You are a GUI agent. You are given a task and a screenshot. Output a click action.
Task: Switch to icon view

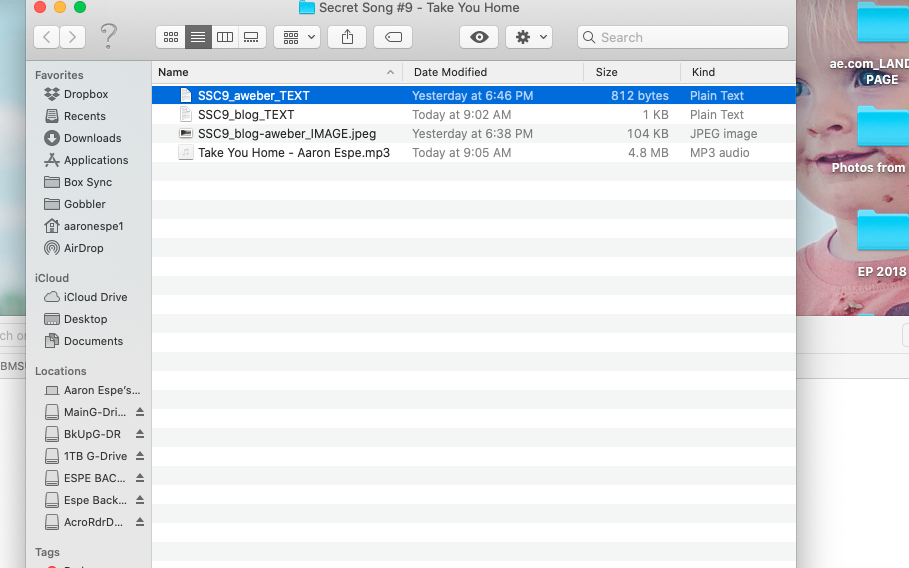pyautogui.click(x=171, y=37)
